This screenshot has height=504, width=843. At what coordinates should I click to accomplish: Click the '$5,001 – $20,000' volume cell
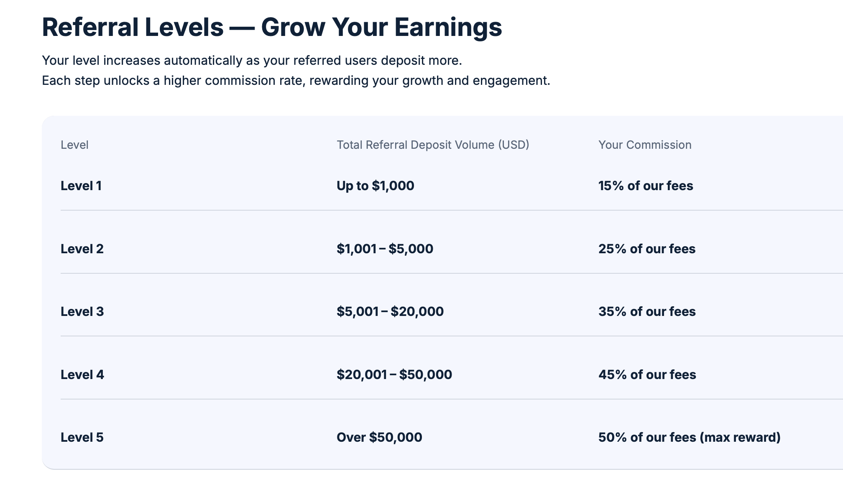pyautogui.click(x=390, y=312)
